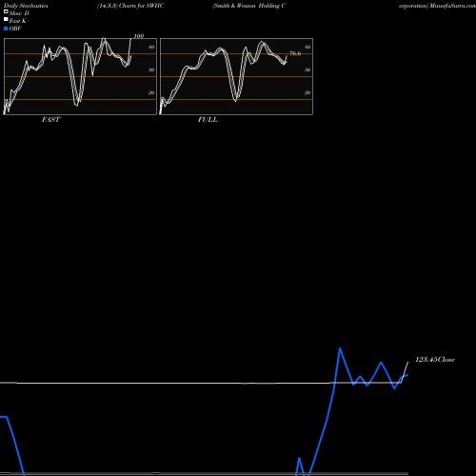Click the OBV line's highest peak
The height and width of the screenshot is (476, 476).
coord(340,348)
